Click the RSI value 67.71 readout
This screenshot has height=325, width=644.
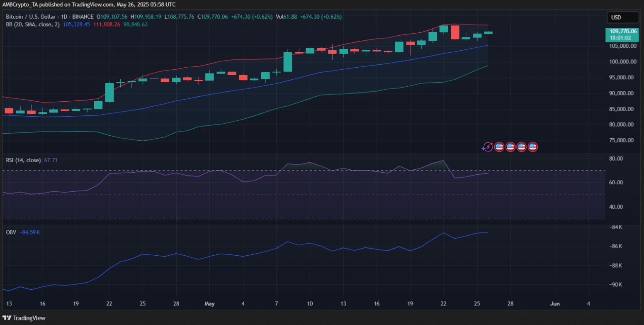coord(50,160)
